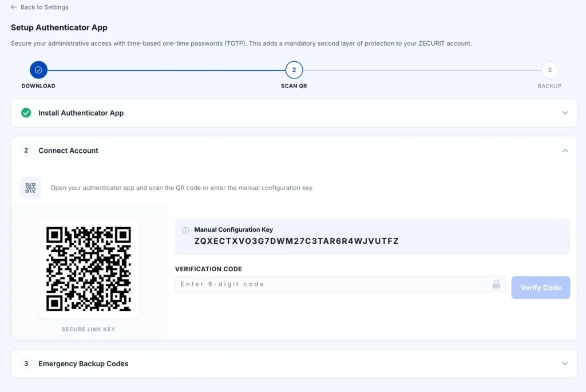Click the lock icon in verification field
The width and height of the screenshot is (586, 392).
pos(496,284)
